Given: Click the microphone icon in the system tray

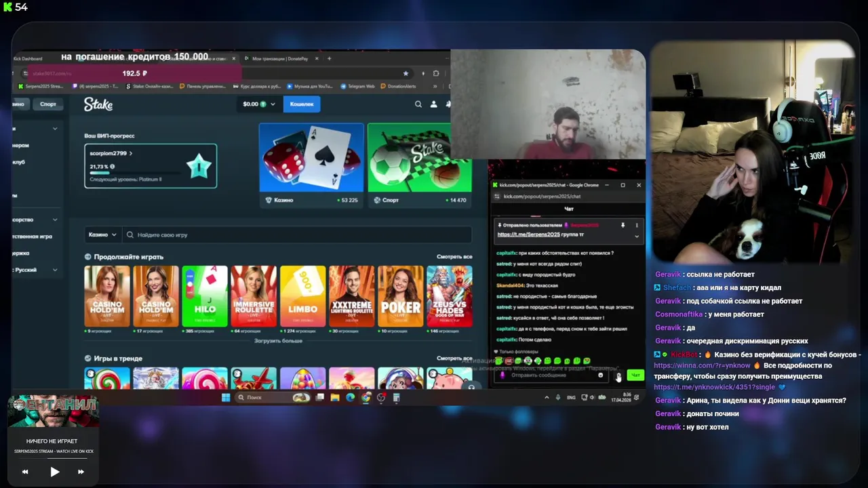Looking at the screenshot, I should pos(558,398).
